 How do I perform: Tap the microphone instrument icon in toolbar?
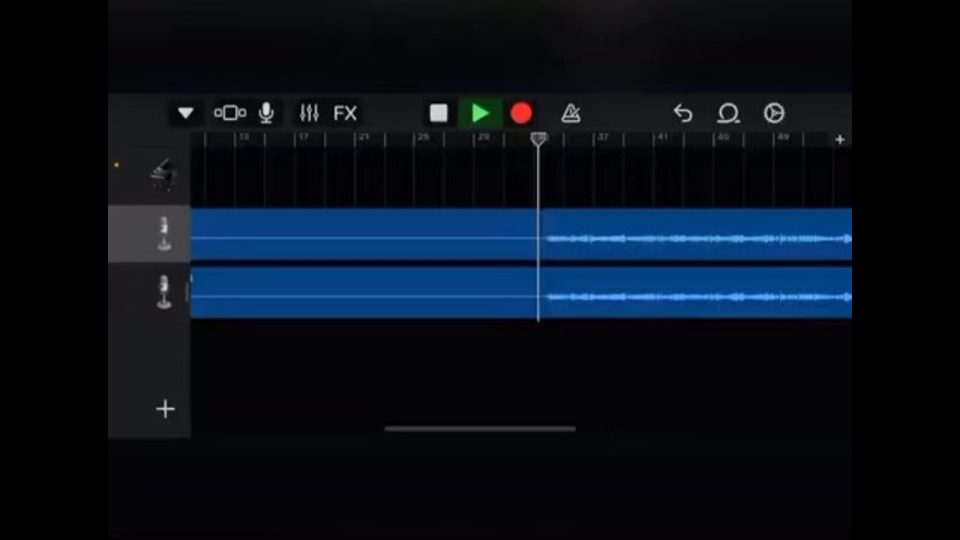266,113
